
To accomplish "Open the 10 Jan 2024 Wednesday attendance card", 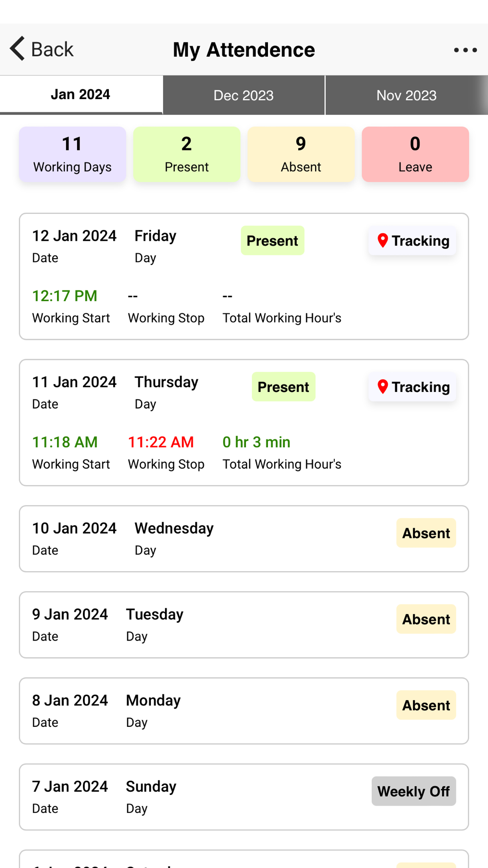I will point(244,538).
